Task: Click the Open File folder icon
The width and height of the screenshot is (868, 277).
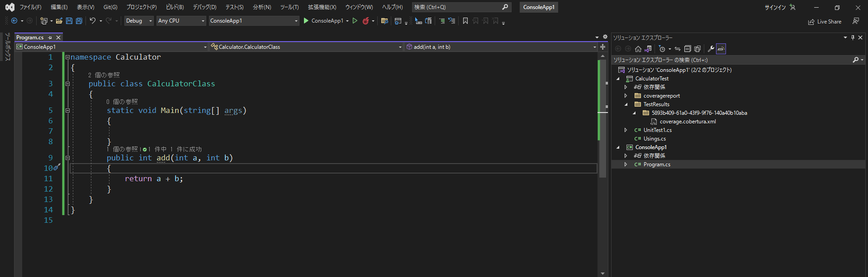Action: point(59,21)
